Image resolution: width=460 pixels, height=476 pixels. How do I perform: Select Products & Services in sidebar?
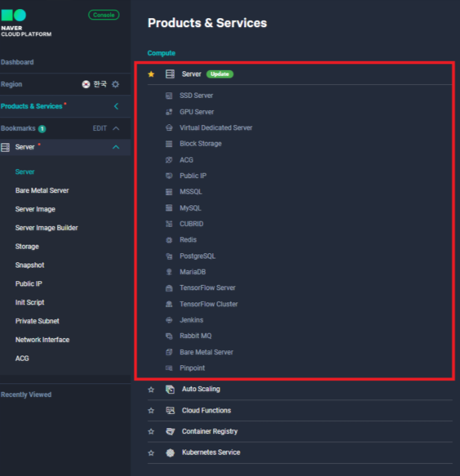32,106
